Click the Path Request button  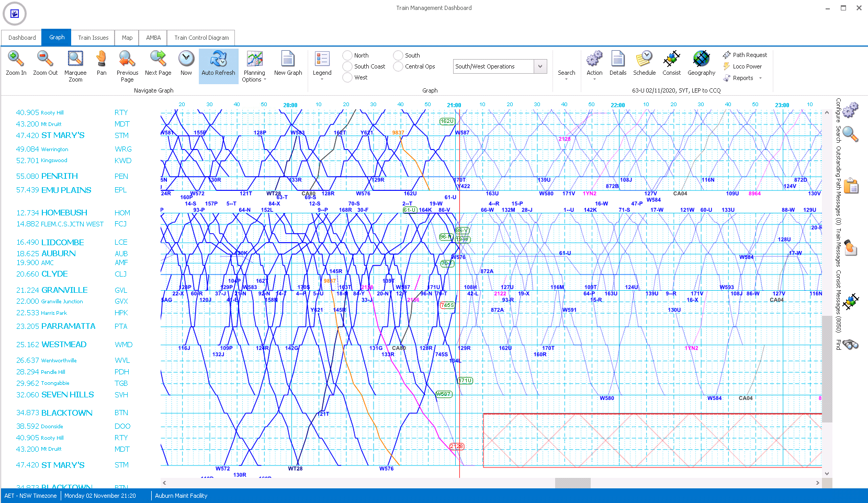tap(745, 54)
